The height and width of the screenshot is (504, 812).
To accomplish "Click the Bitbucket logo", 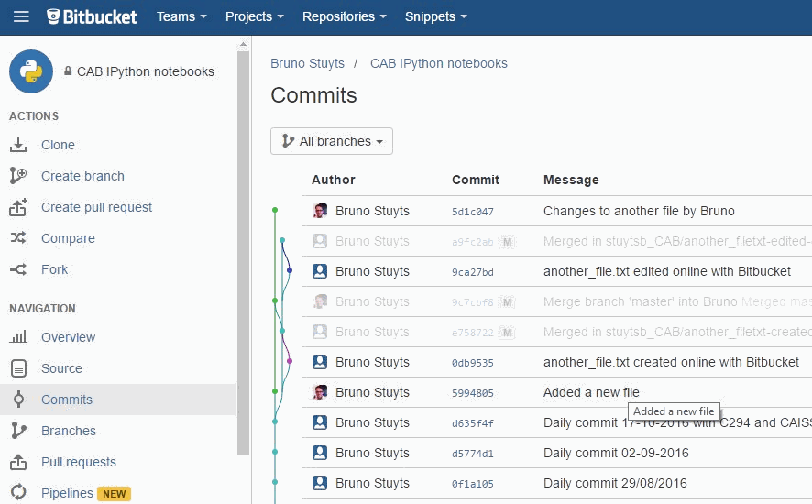I will click(92, 16).
